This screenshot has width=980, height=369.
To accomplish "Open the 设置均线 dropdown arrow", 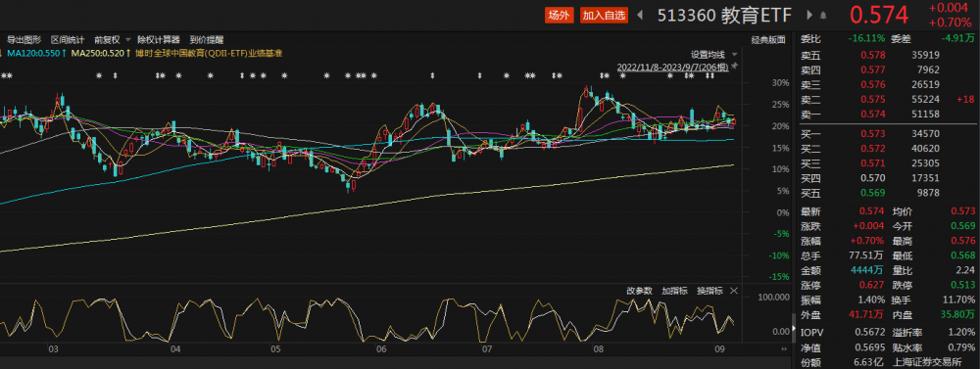I will click(x=734, y=54).
